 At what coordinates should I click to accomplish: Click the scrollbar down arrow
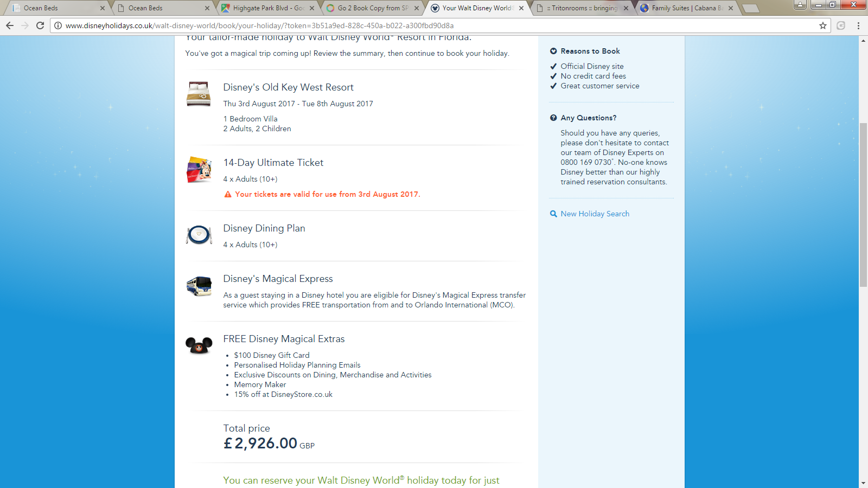pyautogui.click(x=863, y=483)
